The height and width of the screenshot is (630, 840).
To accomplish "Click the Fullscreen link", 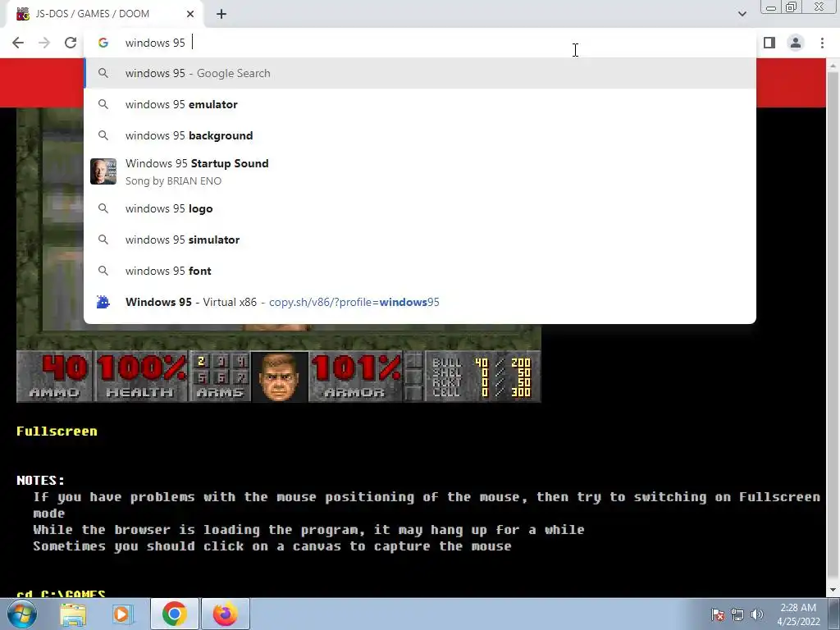I will [x=57, y=431].
